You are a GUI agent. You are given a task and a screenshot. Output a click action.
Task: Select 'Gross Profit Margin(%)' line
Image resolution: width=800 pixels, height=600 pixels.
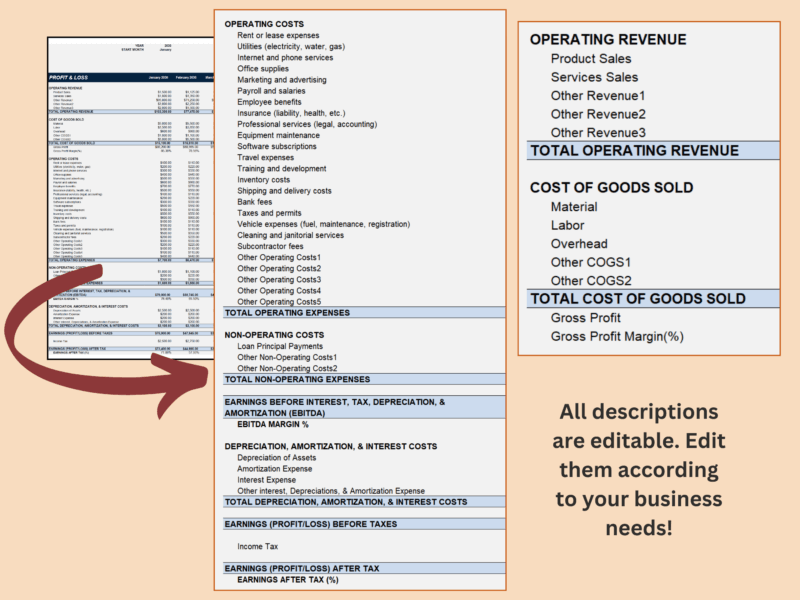[x=617, y=336]
